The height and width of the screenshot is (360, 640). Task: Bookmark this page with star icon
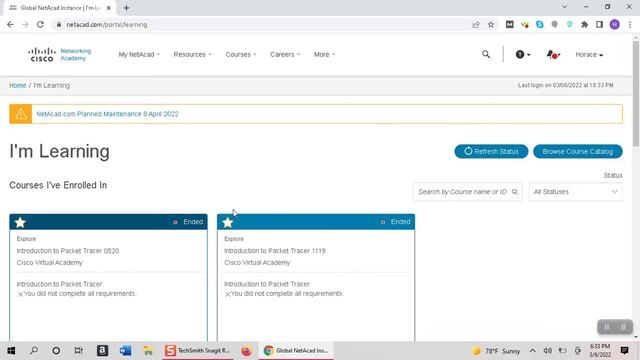(x=491, y=24)
